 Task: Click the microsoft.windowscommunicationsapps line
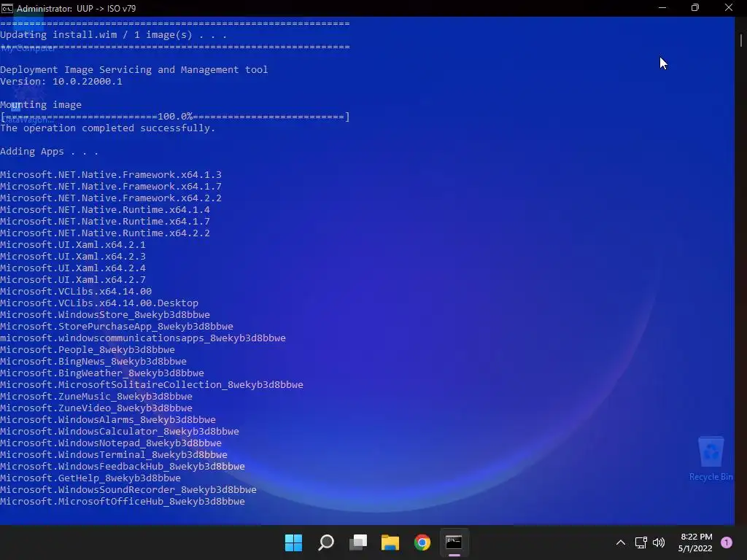pyautogui.click(x=143, y=338)
